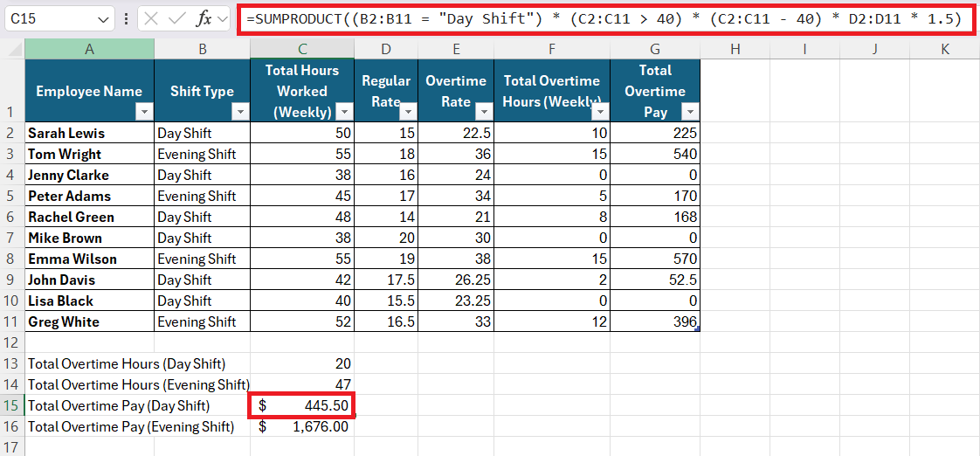Open the Regular Rate filter dropdown
This screenshot has width=980, height=456.
[x=408, y=111]
